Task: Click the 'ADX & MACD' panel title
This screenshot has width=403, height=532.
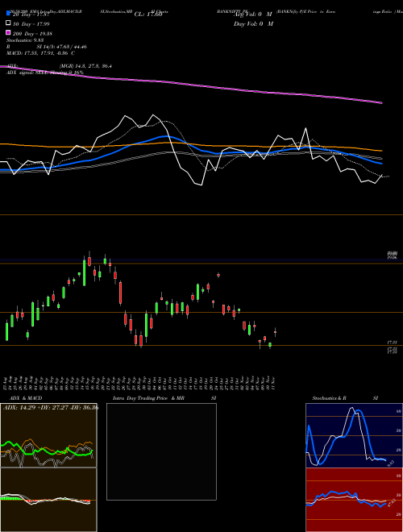Action: pyautogui.click(x=26, y=398)
